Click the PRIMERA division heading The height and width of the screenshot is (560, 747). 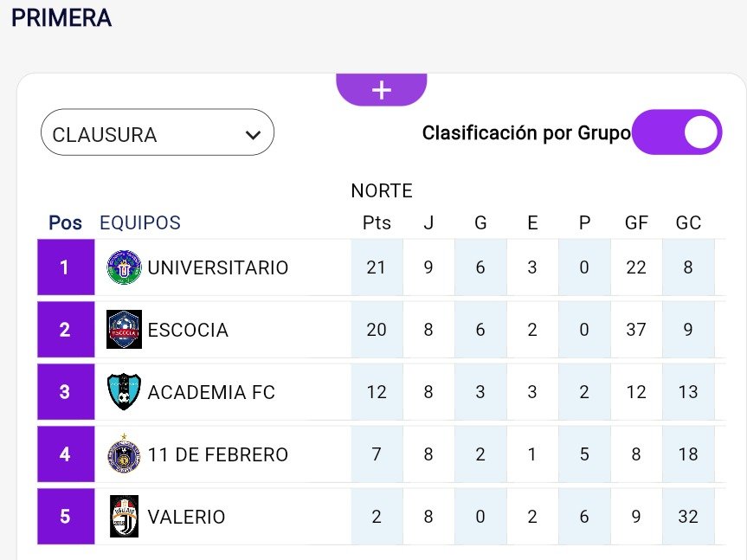pyautogui.click(x=61, y=18)
